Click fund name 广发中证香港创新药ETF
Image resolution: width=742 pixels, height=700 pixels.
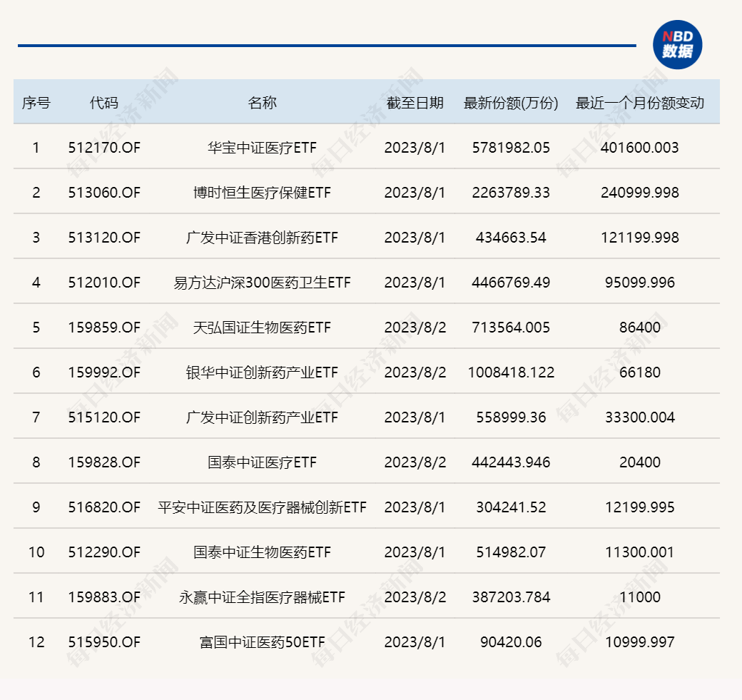(262, 238)
